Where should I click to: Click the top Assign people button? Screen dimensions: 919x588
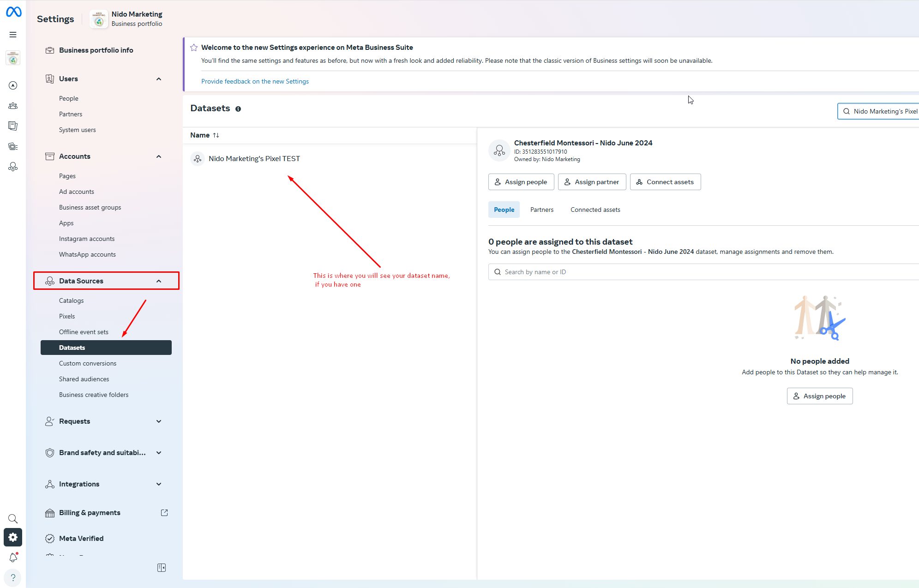521,182
